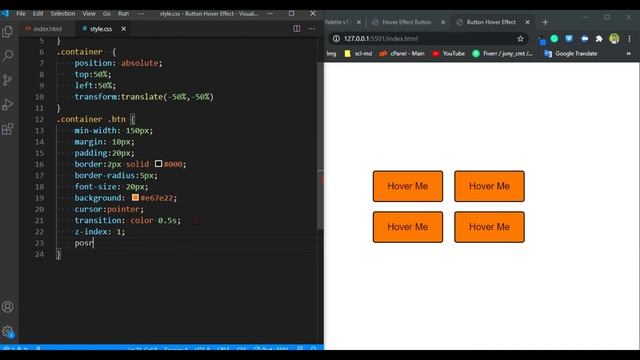Close the Hover Effect Button browser tab

[x=443, y=22]
